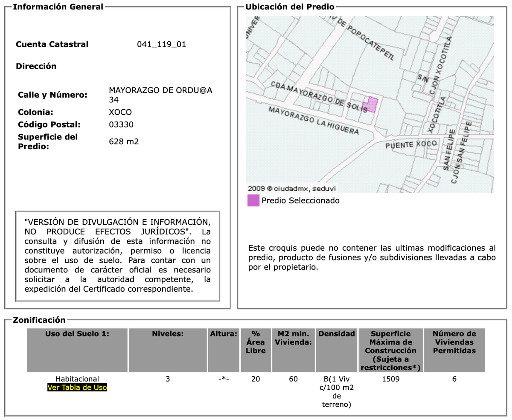The width and height of the screenshot is (512, 420).
Task: Select the address MAYORAZGO DE ORDU@A 34
Action: click(x=161, y=95)
